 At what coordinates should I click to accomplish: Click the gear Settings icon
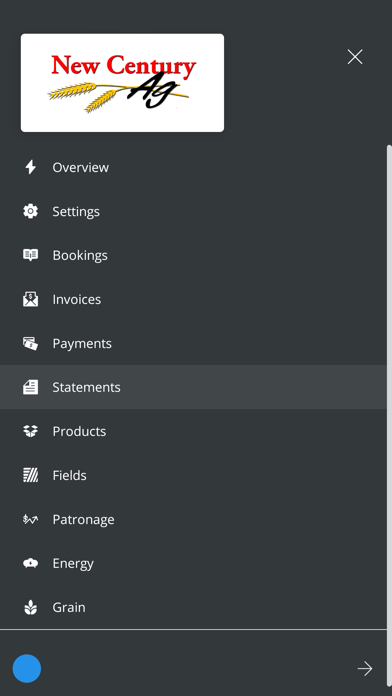point(30,211)
